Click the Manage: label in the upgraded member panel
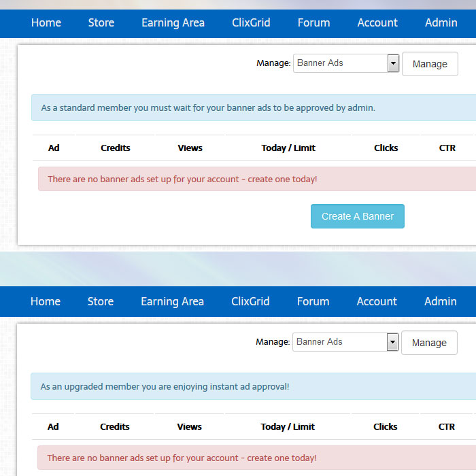Viewport: 476px width, 476px height. (x=273, y=341)
